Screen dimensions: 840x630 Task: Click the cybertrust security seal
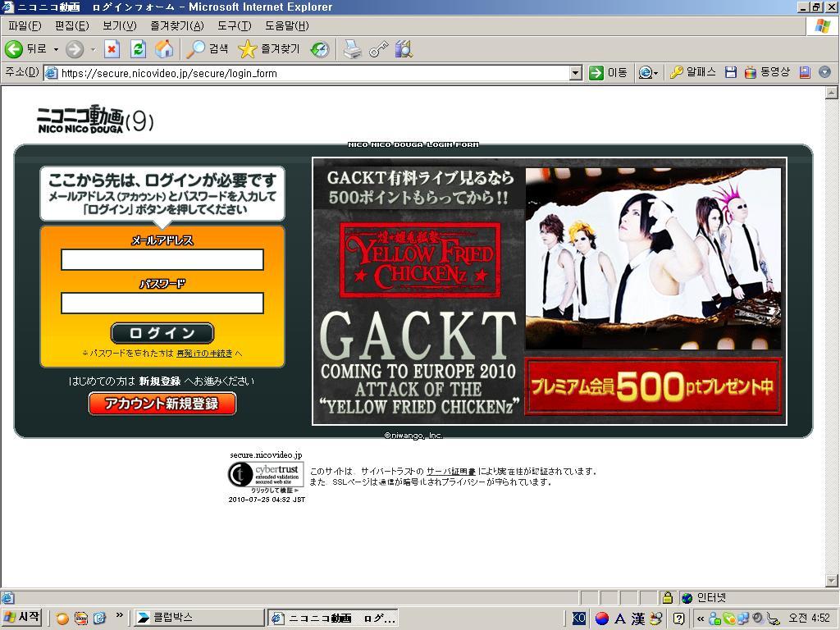click(x=266, y=475)
